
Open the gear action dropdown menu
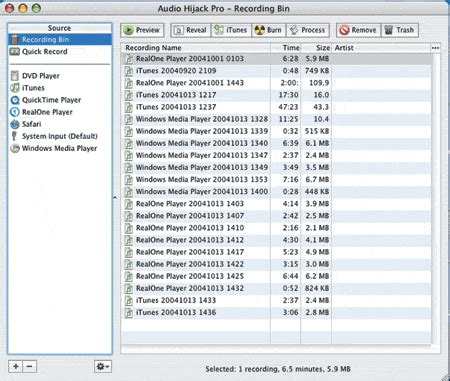102,367
